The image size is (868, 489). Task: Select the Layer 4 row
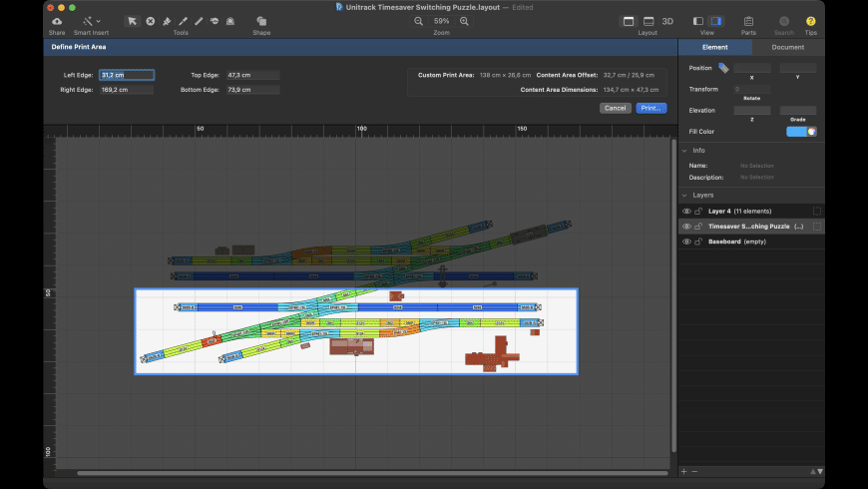click(x=751, y=211)
